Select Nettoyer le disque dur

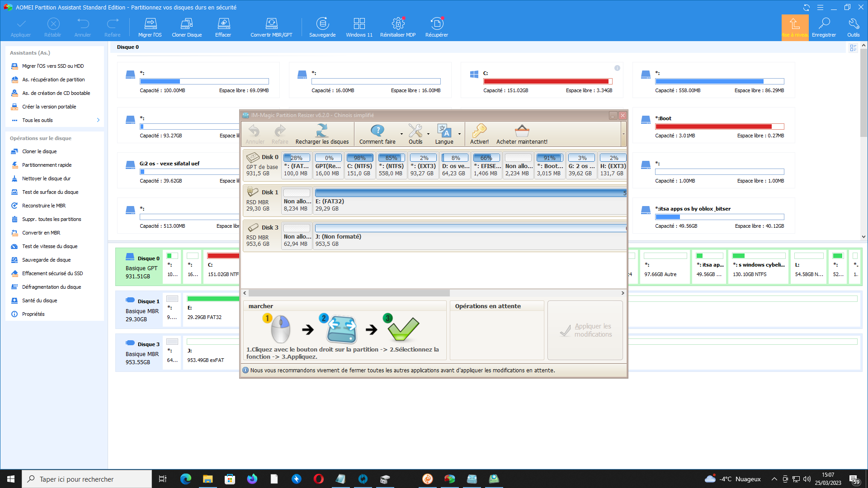coord(46,178)
